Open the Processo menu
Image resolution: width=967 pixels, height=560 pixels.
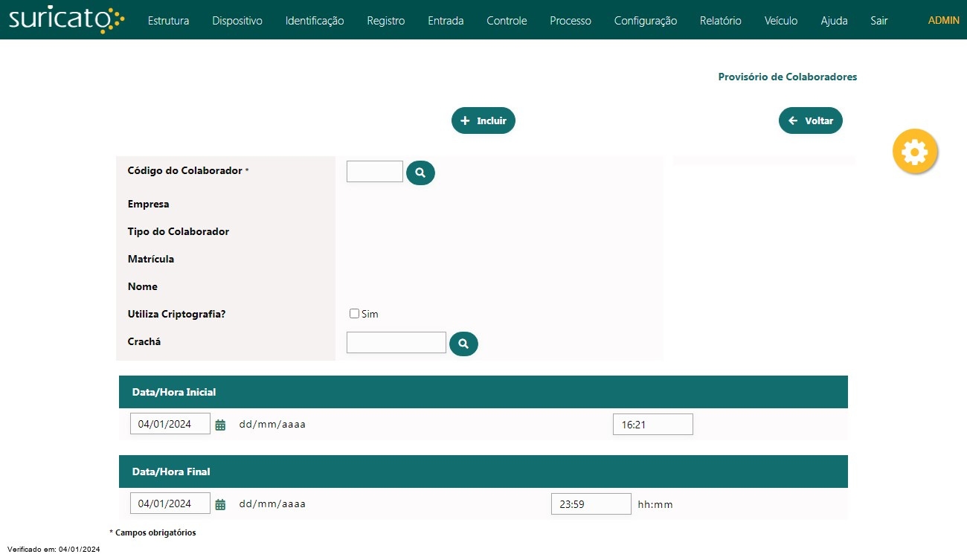point(571,21)
